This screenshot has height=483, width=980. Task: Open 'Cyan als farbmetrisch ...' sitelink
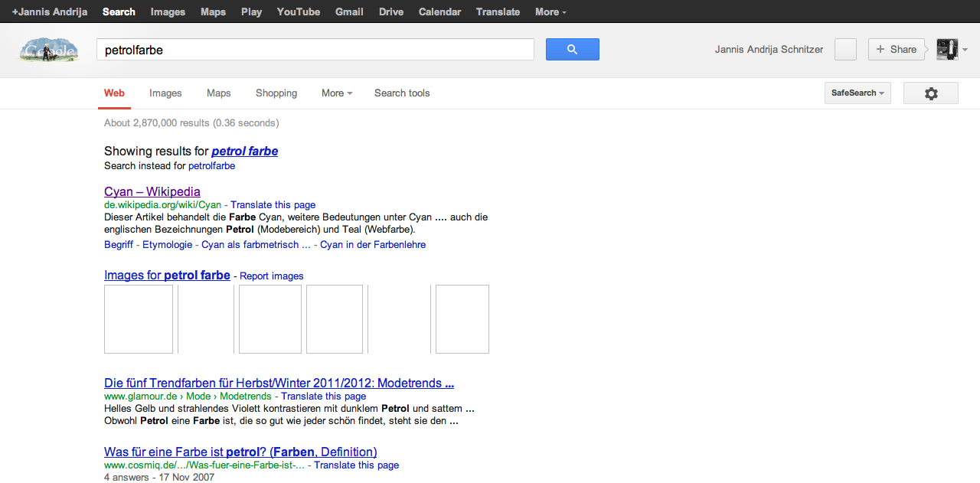pos(256,245)
